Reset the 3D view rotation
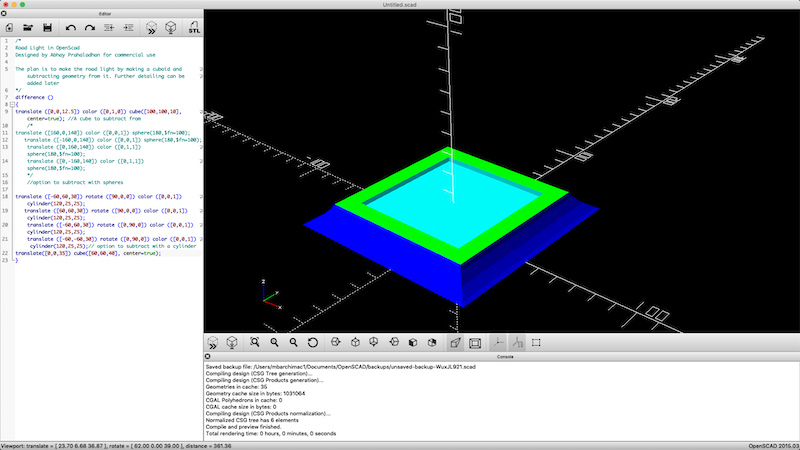Image resolution: width=800 pixels, height=450 pixels. coord(313,343)
